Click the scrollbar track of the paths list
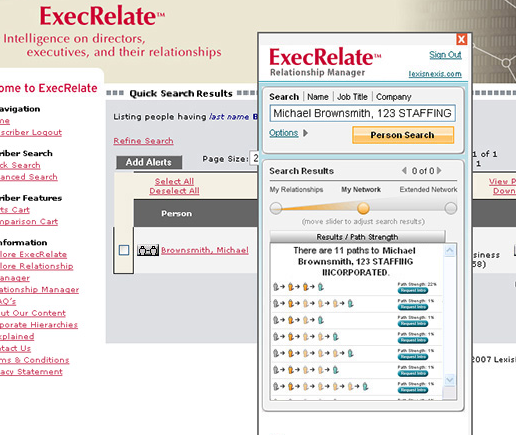 [x=450, y=315]
